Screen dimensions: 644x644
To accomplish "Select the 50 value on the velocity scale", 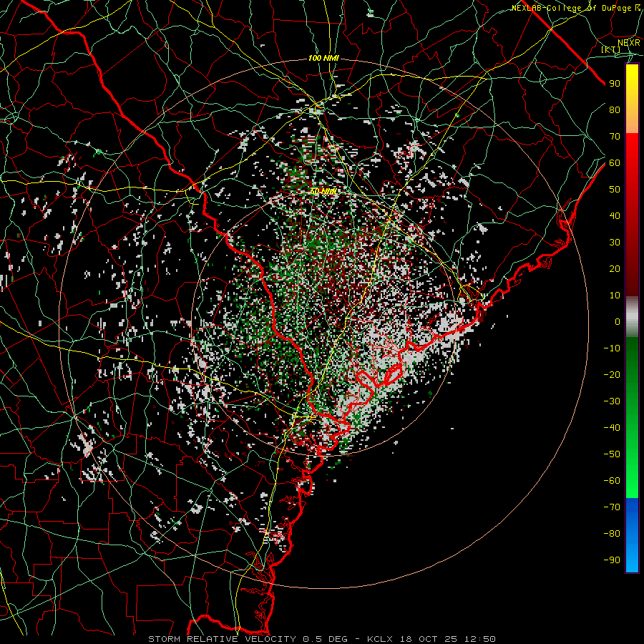I will point(615,190).
